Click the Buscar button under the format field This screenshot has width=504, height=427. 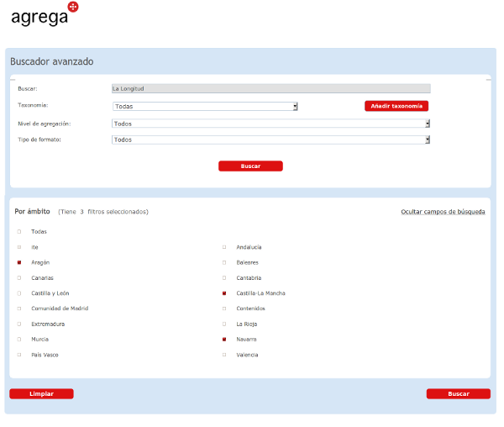click(x=250, y=166)
